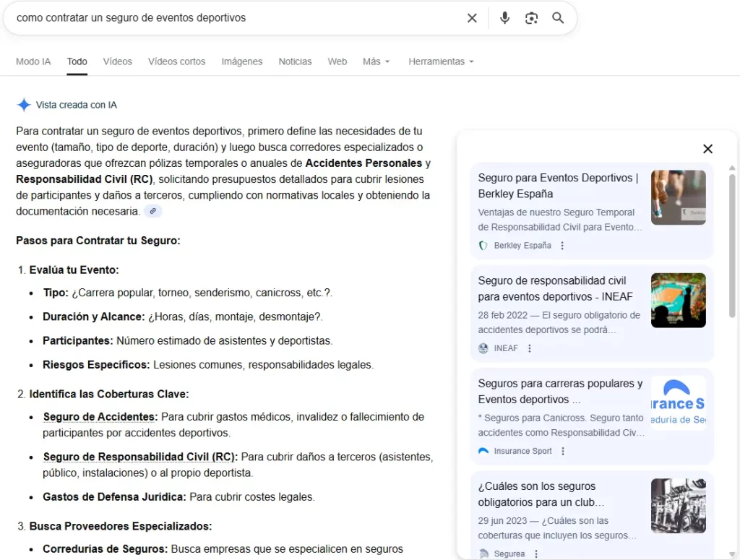Image resolution: width=740 pixels, height=560 pixels.
Task: Click the sources panel scrollbar
Action: (732, 246)
